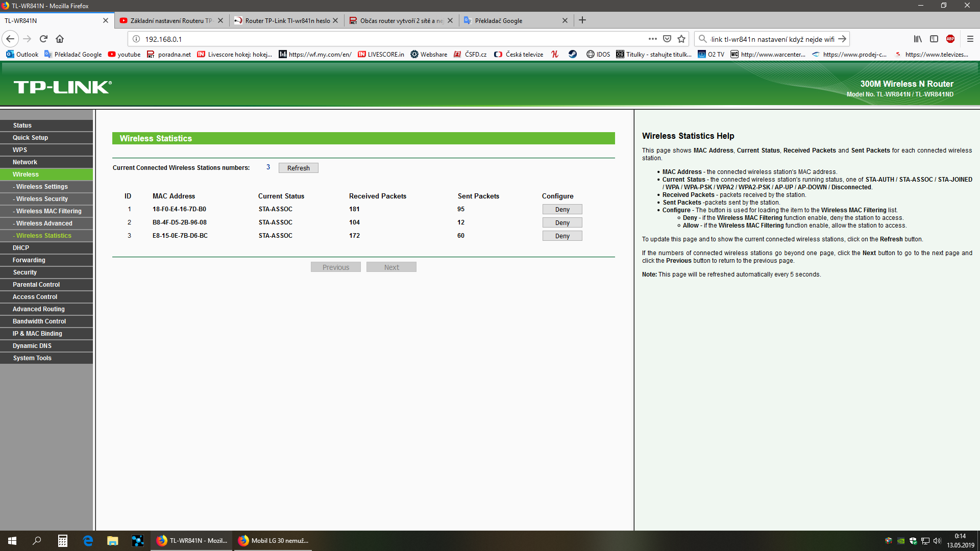This screenshot has width=980, height=551.
Task: Open the Firefox library icon
Action: [x=918, y=39]
